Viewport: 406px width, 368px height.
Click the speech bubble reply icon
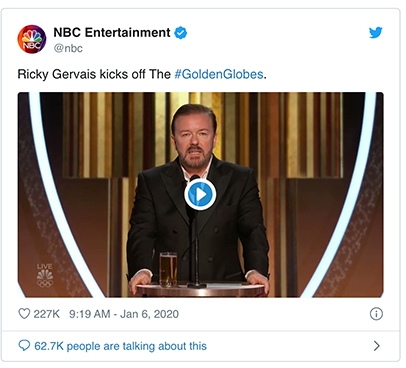click(x=24, y=345)
